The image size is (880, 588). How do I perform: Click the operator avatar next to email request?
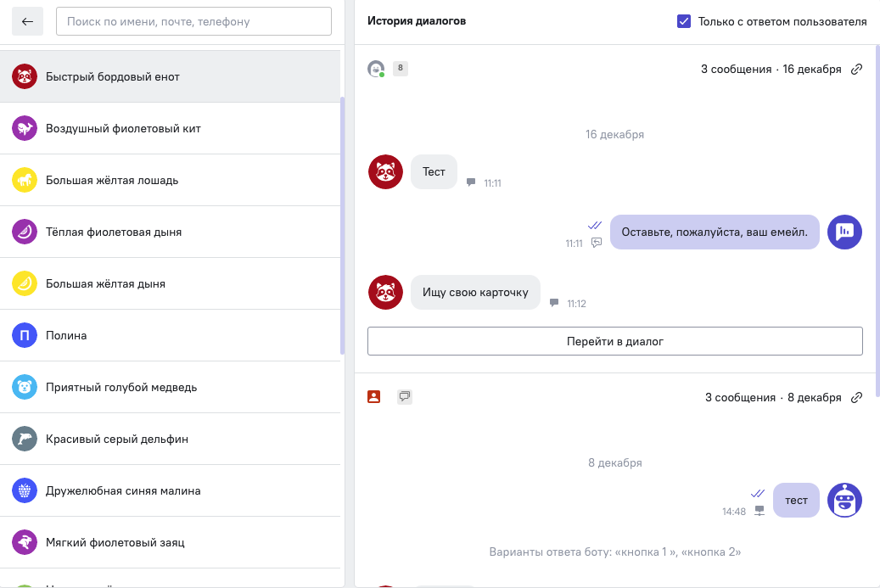tap(844, 232)
